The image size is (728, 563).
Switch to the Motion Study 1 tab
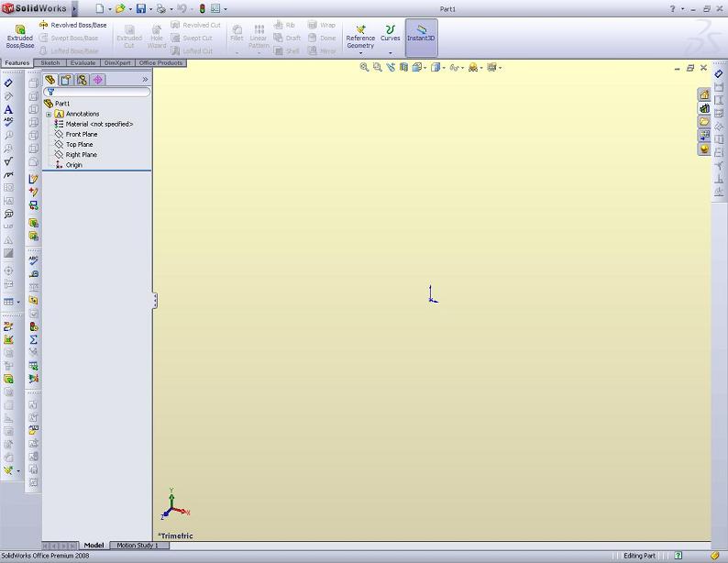138,545
